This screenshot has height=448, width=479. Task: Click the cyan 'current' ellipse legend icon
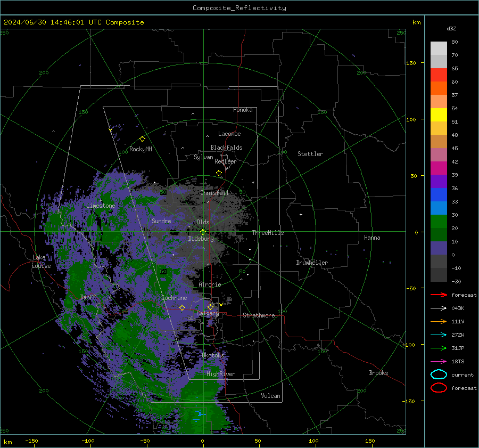click(x=439, y=374)
